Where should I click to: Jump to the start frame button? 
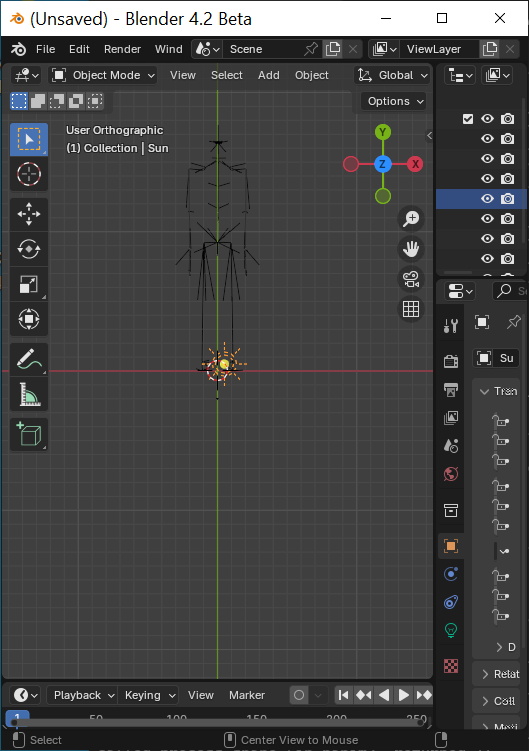point(344,695)
